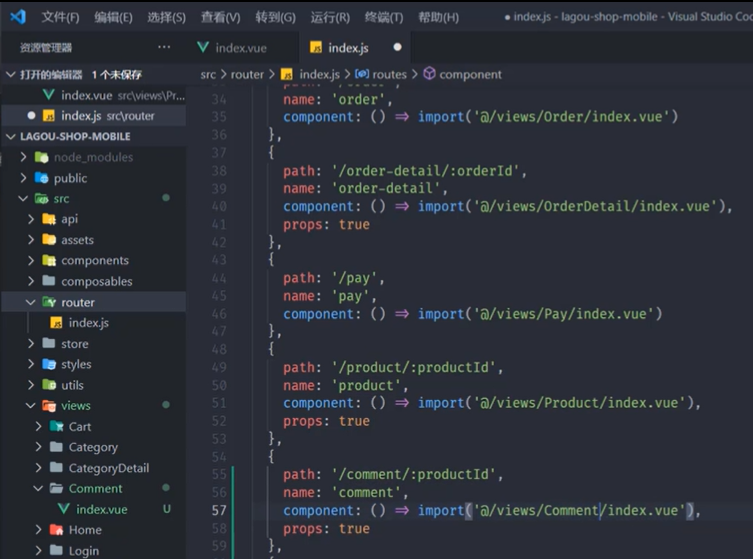This screenshot has width=753, height=559.
Task: Expand the api folder chevron
Action: coord(31,219)
